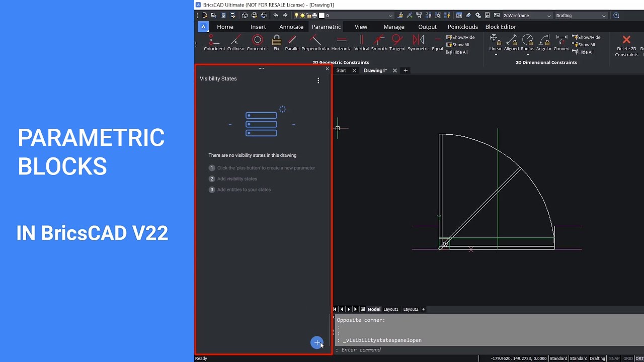The width and height of the screenshot is (644, 362).
Task: Toggle Show/Hide for dimensional constraints
Action: click(586, 37)
